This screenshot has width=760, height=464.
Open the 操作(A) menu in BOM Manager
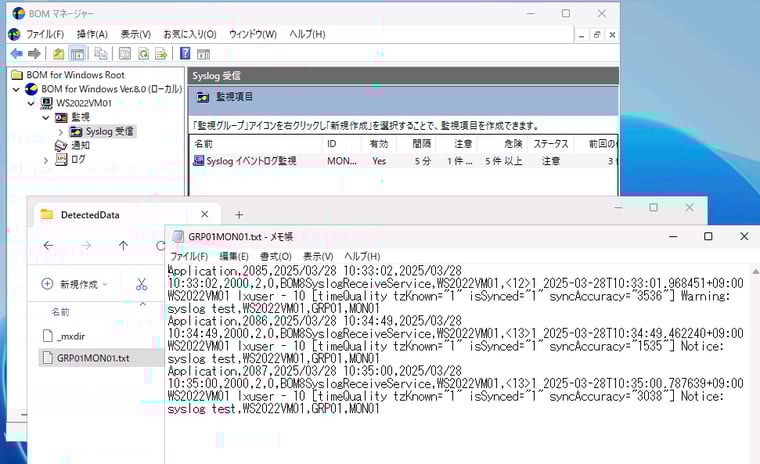tap(92, 34)
